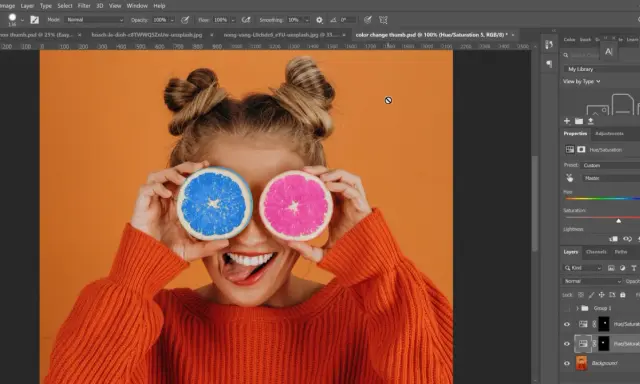Open smoothing options gear icon
The image size is (640, 384).
pos(319,20)
